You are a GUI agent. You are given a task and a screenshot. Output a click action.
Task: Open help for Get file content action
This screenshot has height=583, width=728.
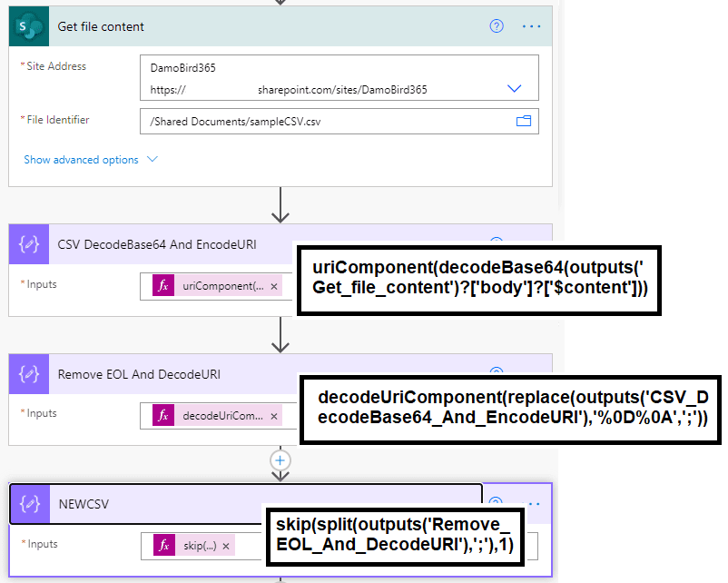coord(497,26)
